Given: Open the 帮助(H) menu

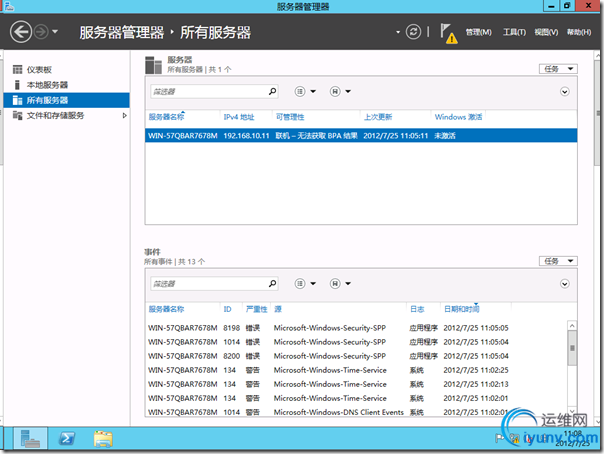Looking at the screenshot, I should [579, 32].
